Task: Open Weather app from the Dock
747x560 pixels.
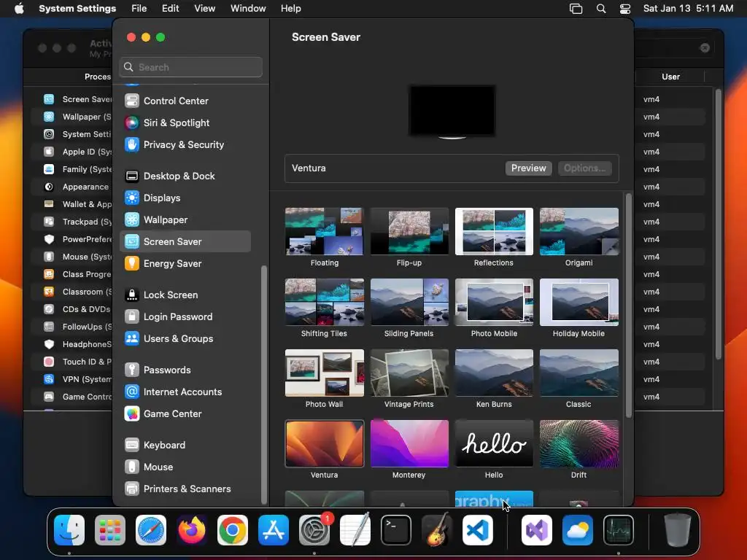Action: click(578, 530)
